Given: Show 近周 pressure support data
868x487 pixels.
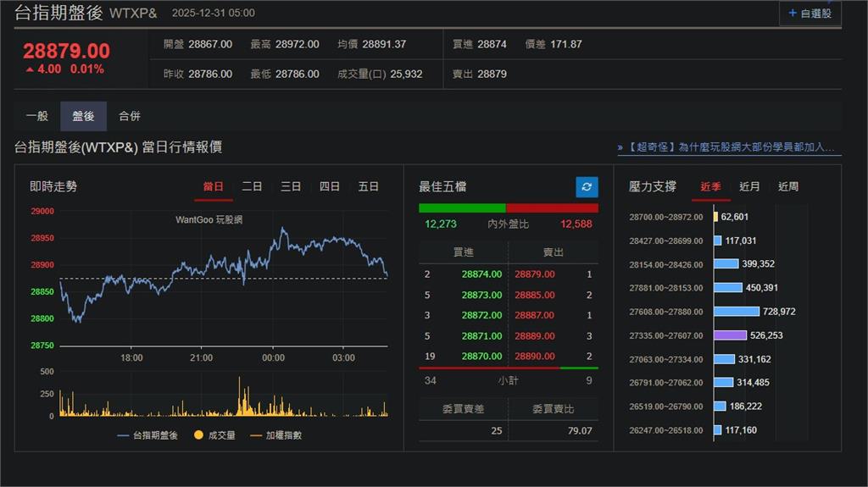Looking at the screenshot, I should point(788,186).
